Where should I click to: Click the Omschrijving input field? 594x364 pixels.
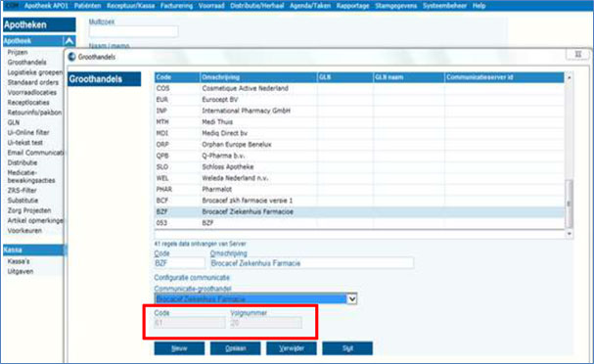pos(312,263)
